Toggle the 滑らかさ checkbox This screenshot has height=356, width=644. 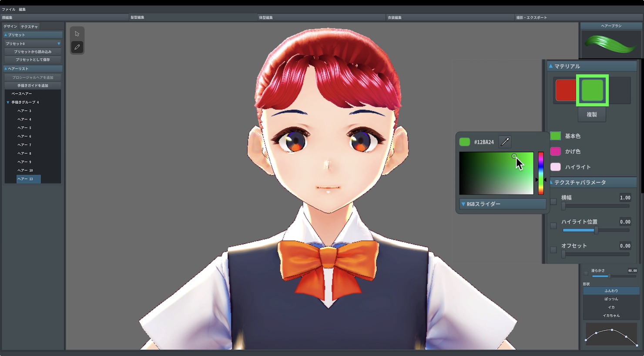586,273
